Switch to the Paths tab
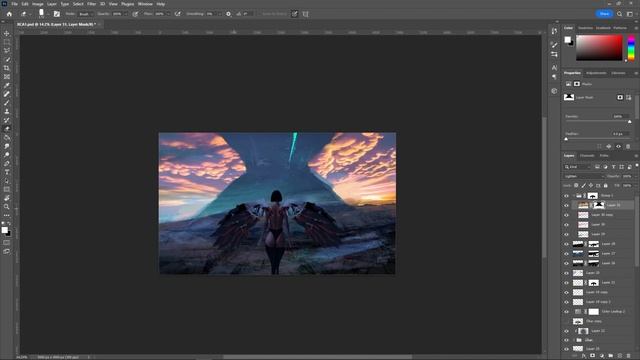This screenshot has width=640, height=360. (x=604, y=156)
